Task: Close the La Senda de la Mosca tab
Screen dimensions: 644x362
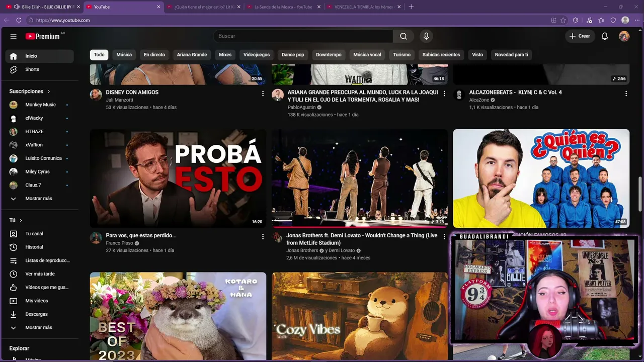Action: coord(319,7)
